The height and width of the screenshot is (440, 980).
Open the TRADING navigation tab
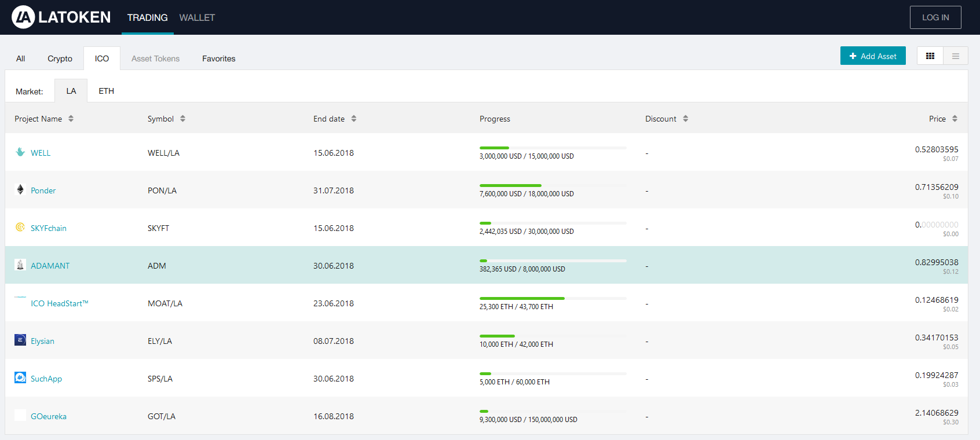click(x=148, y=18)
